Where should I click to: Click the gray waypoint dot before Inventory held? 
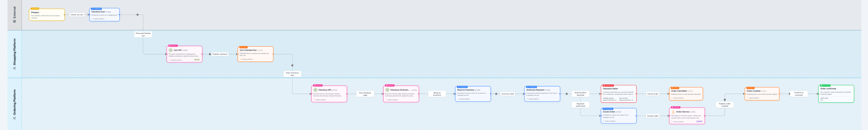496,94
